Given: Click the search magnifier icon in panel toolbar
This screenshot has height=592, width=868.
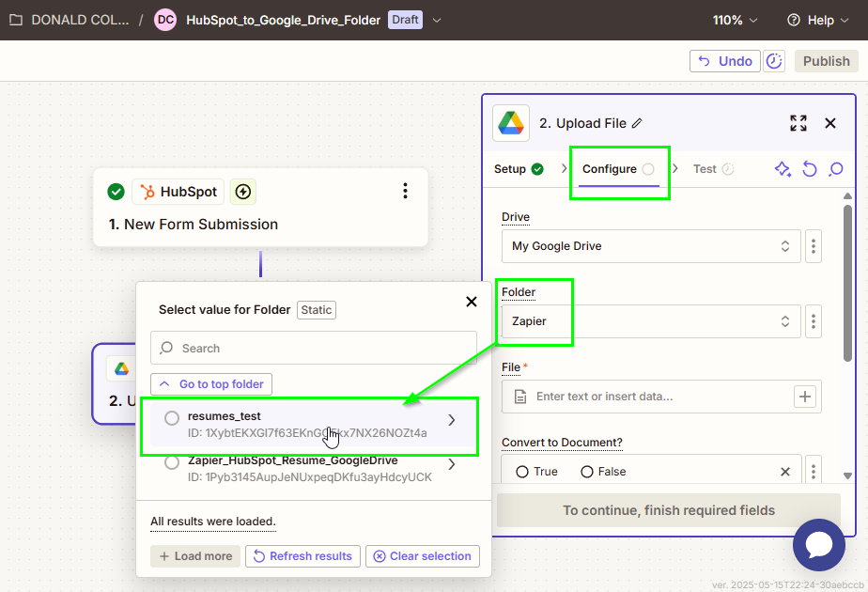Looking at the screenshot, I should [x=835, y=169].
